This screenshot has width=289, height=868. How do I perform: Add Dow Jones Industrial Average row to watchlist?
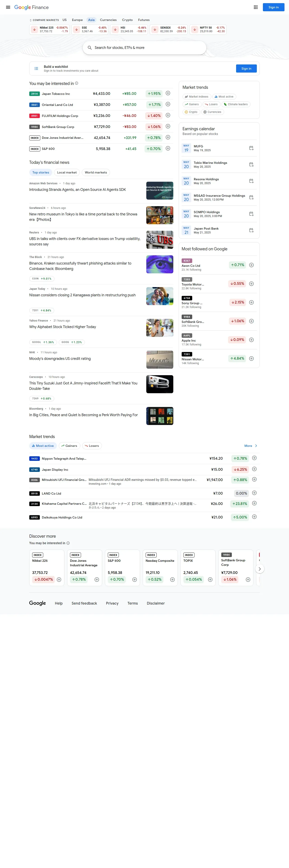tap(168, 137)
